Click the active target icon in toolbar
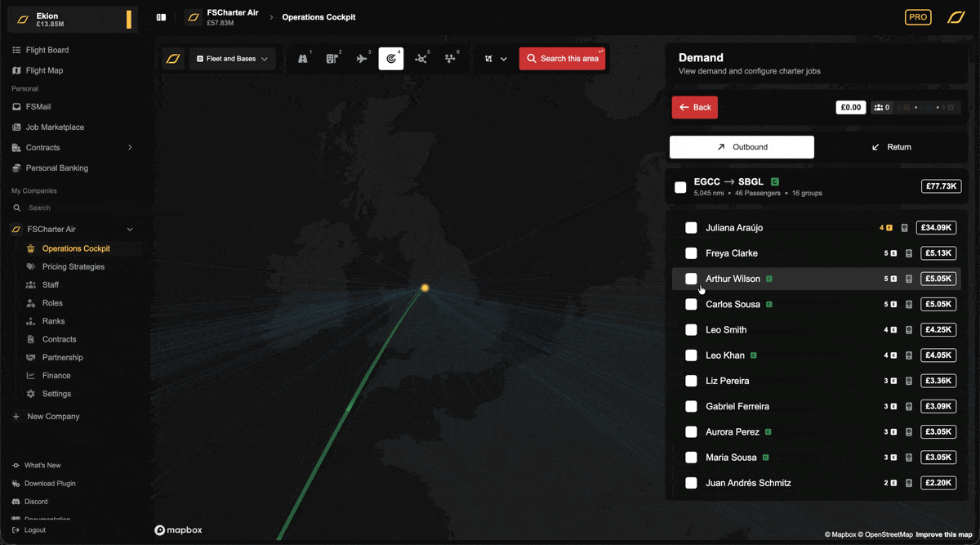 391,59
